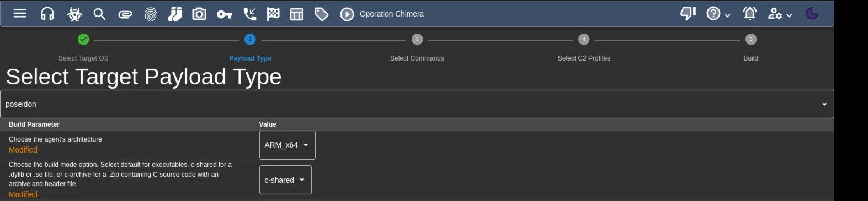Open the paperclip files icon
Screen dimensions: 868x201
(x=125, y=14)
